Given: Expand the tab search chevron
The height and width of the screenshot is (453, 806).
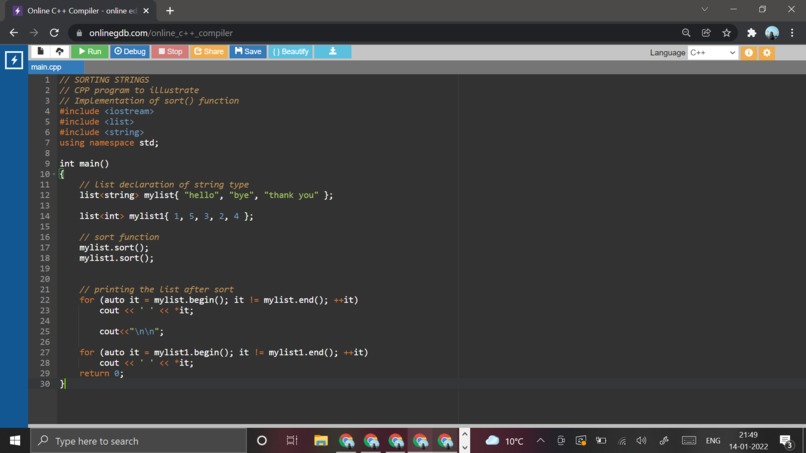Looking at the screenshot, I should (x=705, y=9).
